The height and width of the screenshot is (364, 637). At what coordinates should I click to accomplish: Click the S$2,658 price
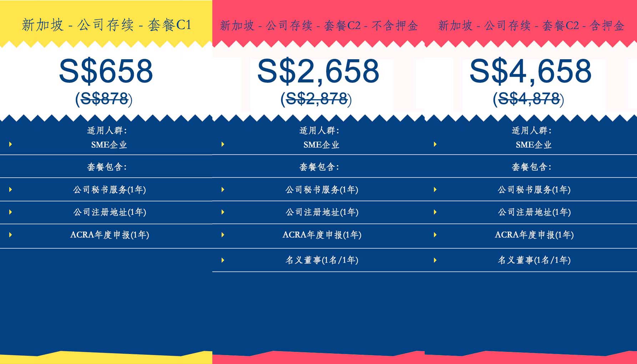pyautogui.click(x=318, y=71)
